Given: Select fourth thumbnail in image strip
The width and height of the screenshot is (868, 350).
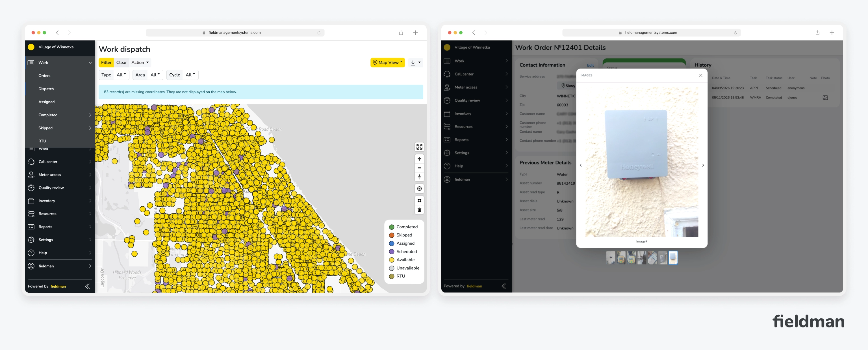Looking at the screenshot, I should click(642, 258).
